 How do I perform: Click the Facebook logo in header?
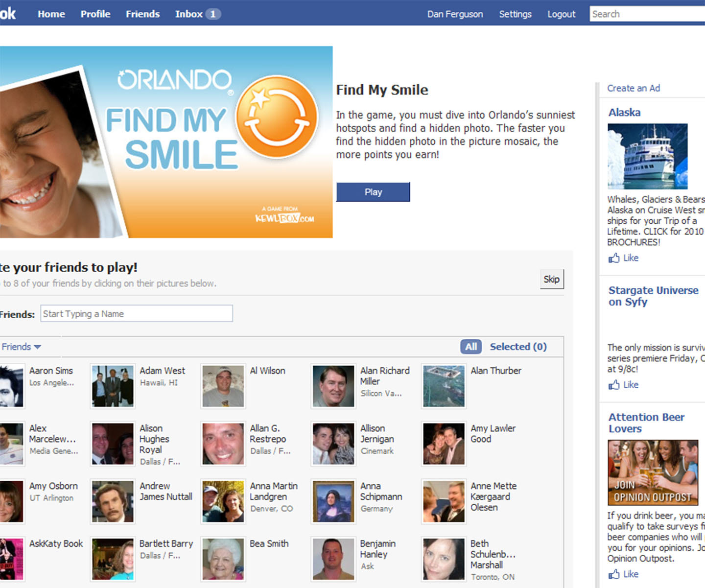8,13
